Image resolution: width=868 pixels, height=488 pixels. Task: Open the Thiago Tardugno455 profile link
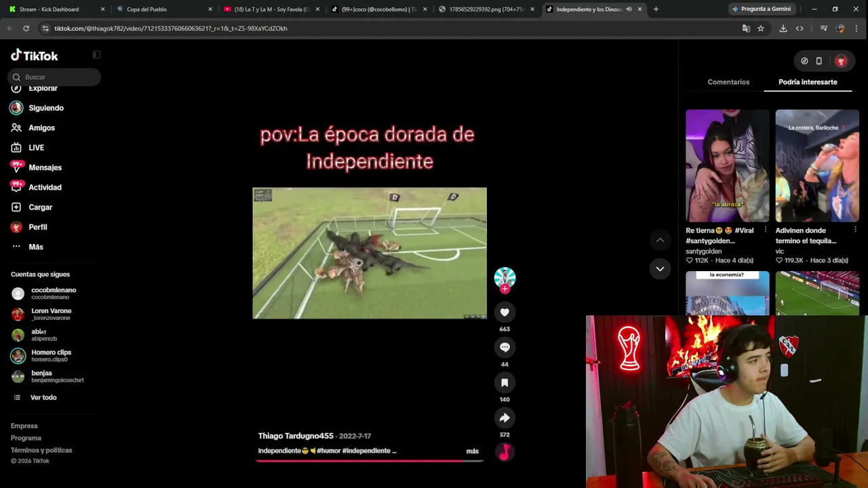(x=296, y=436)
